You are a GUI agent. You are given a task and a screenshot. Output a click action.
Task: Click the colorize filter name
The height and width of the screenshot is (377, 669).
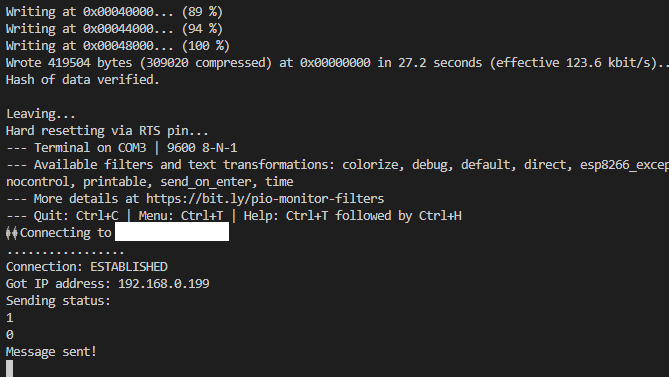[370, 165]
